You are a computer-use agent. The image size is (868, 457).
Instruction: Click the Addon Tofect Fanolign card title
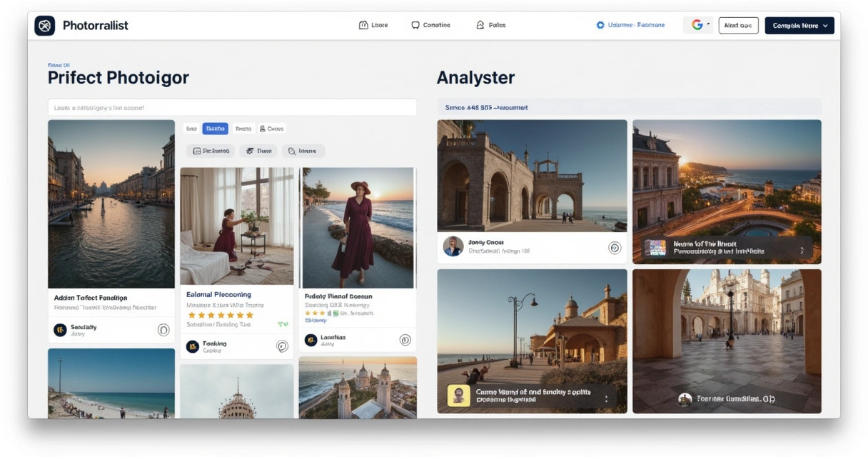coord(91,298)
